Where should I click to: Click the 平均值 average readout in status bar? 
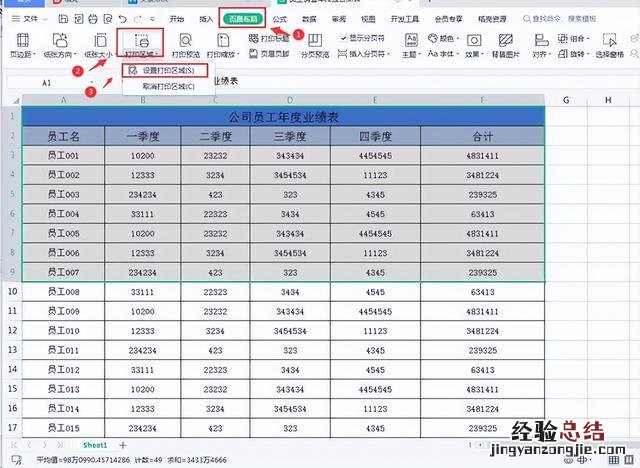point(83,460)
